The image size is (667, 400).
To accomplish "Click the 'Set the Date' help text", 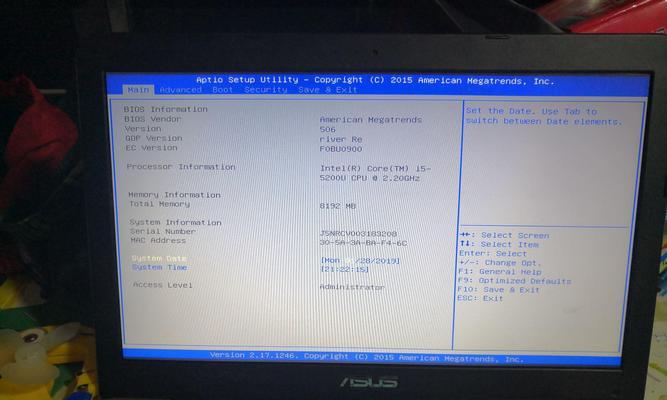I will [544, 116].
